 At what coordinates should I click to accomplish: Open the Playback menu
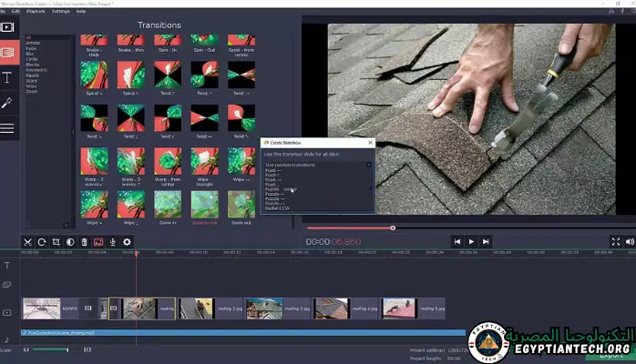point(34,11)
